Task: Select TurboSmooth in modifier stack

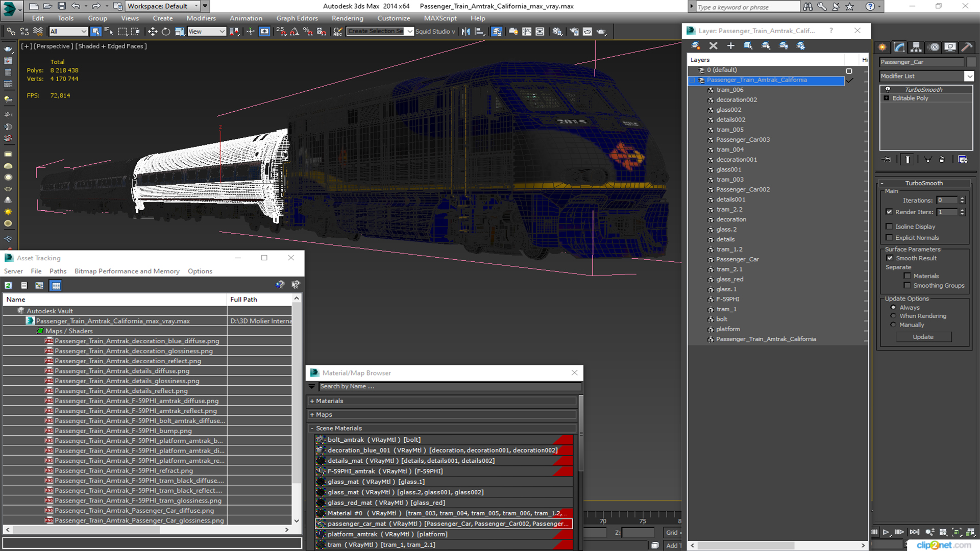Action: click(923, 90)
